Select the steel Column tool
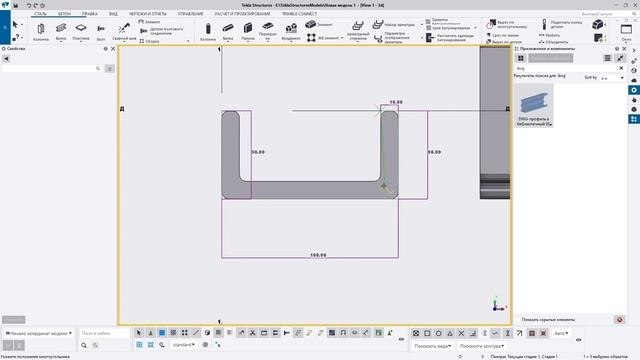The width and height of the screenshot is (640, 360). coord(41,31)
